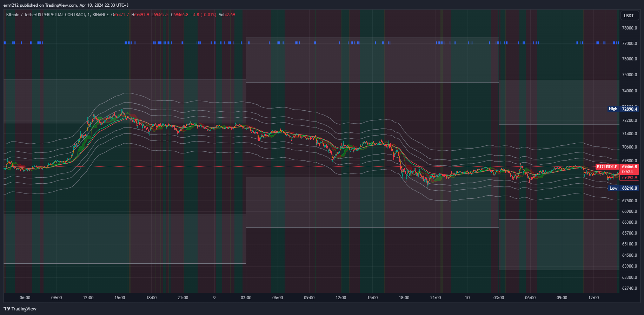Click the -4.8 (-0.01%) change value
The height and width of the screenshot is (315, 644).
point(203,15)
